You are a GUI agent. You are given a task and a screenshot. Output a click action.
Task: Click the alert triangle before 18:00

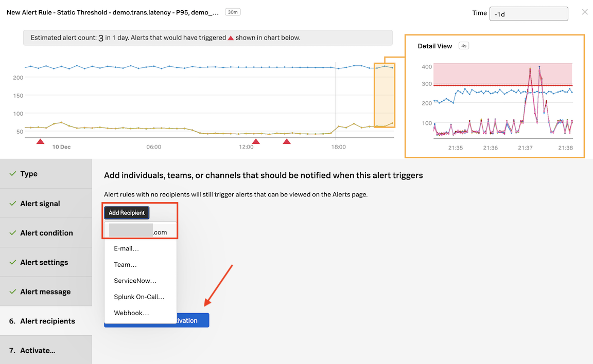tap(287, 141)
